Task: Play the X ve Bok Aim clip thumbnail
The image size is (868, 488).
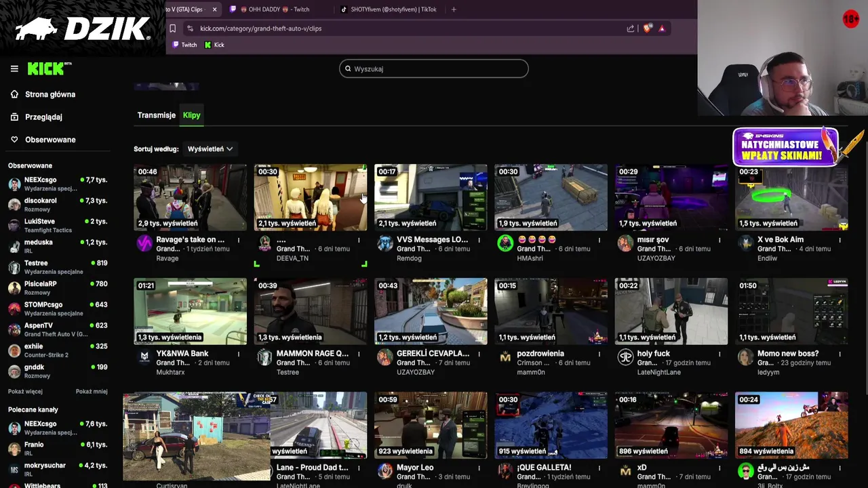Action: [x=791, y=197]
